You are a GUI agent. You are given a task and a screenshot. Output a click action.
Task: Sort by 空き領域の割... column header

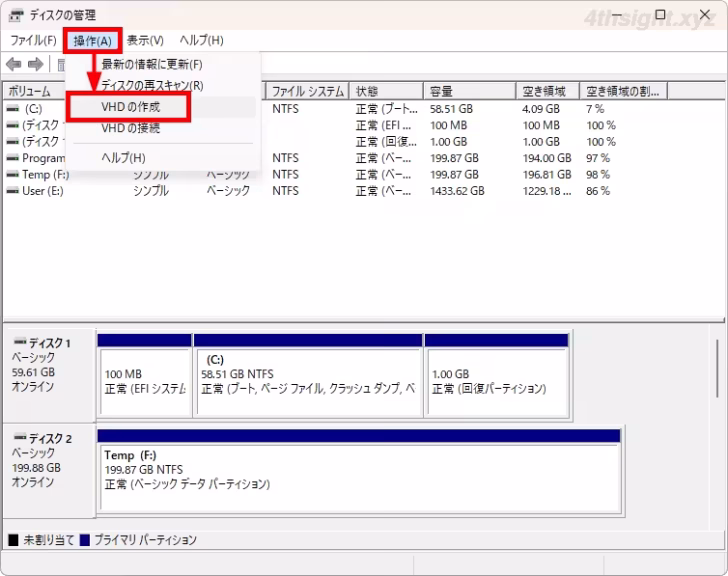[624, 91]
